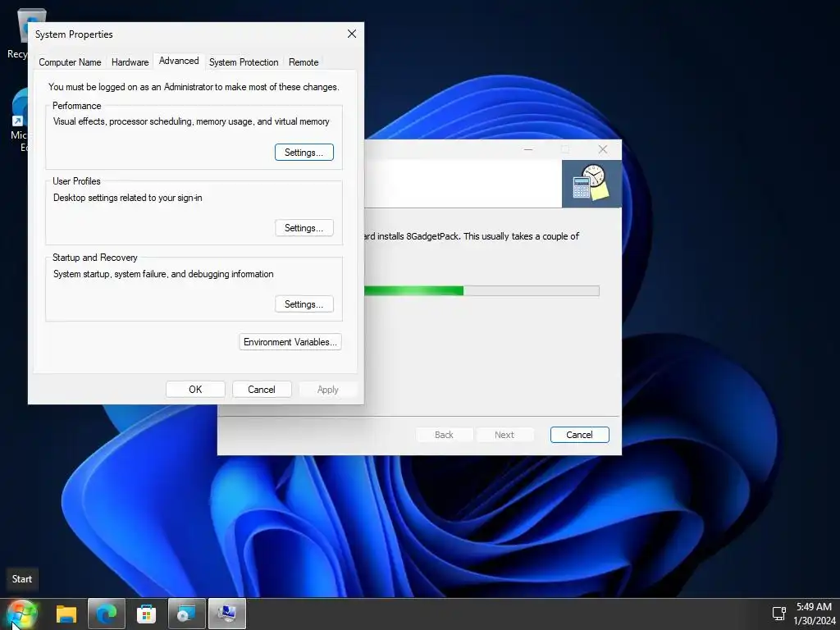This screenshot has width=840, height=630.
Task: Open File Explorer from the taskbar
Action: [x=66, y=614]
